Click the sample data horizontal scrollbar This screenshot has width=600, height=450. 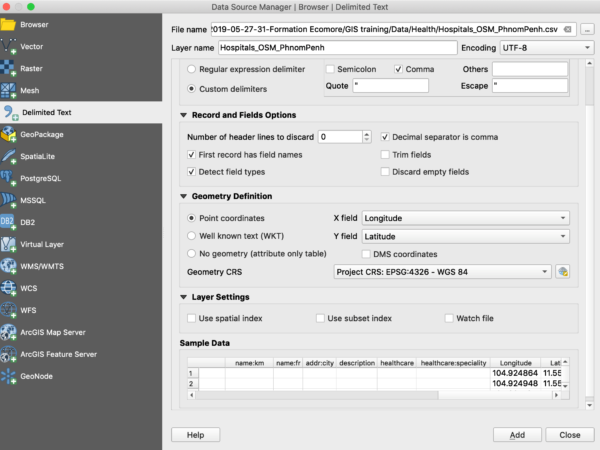pyautogui.click(x=317, y=395)
